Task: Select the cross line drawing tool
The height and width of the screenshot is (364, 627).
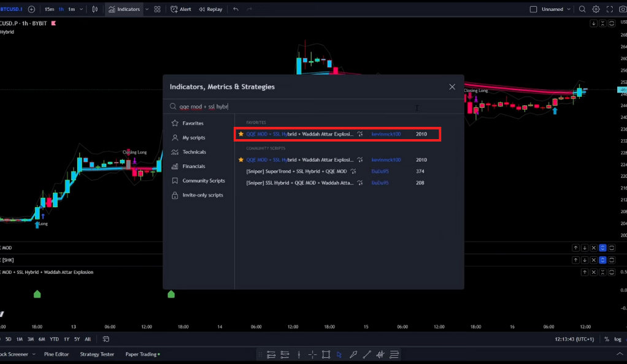Action: [312, 354]
